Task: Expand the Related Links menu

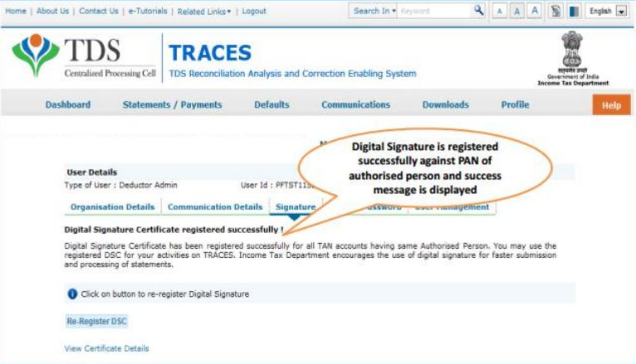Action: click(x=204, y=12)
